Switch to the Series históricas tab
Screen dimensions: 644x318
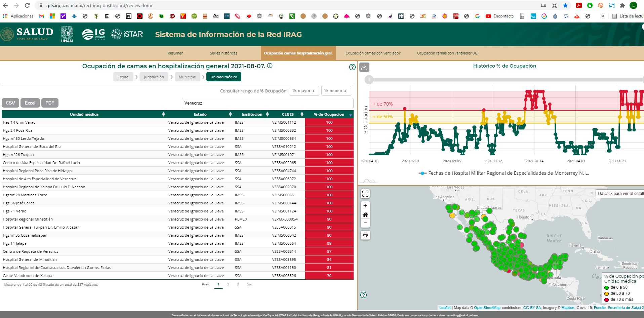point(224,53)
